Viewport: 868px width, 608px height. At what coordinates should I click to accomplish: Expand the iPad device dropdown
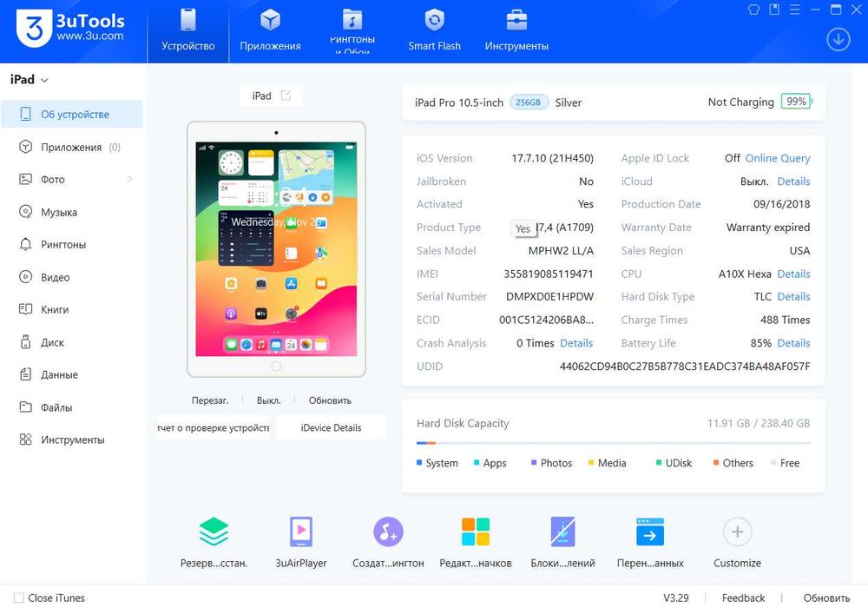[x=30, y=80]
